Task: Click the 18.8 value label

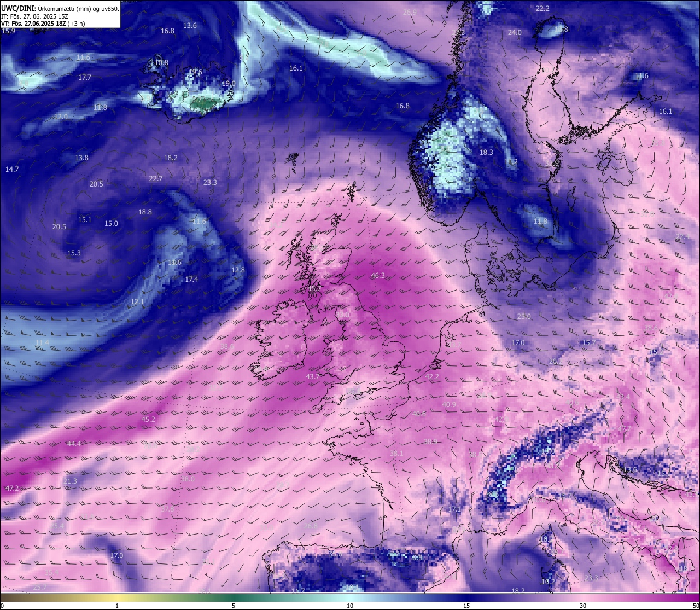Action: pos(145,212)
